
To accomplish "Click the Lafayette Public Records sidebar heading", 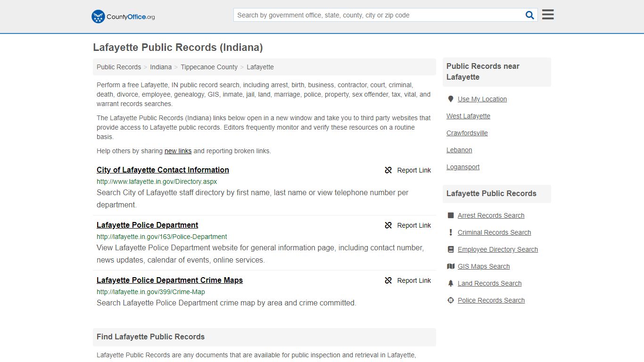I will coord(491,193).
